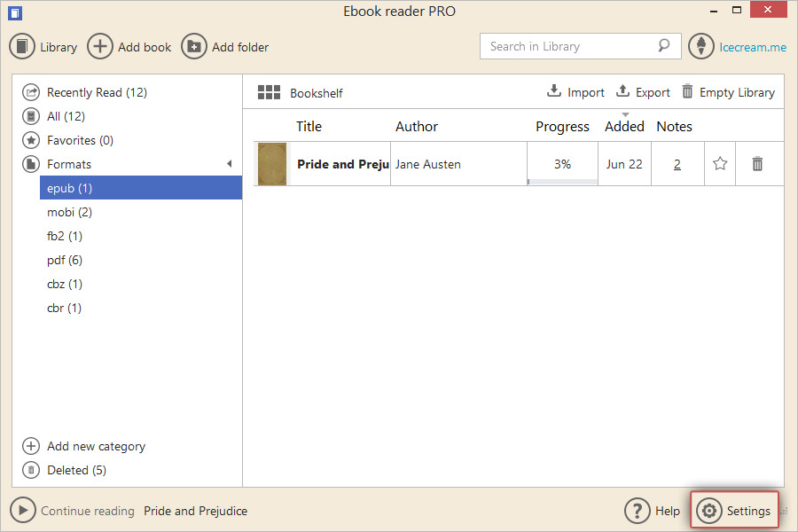
Task: Click the Jun 22 added date cell
Action: tap(624, 164)
